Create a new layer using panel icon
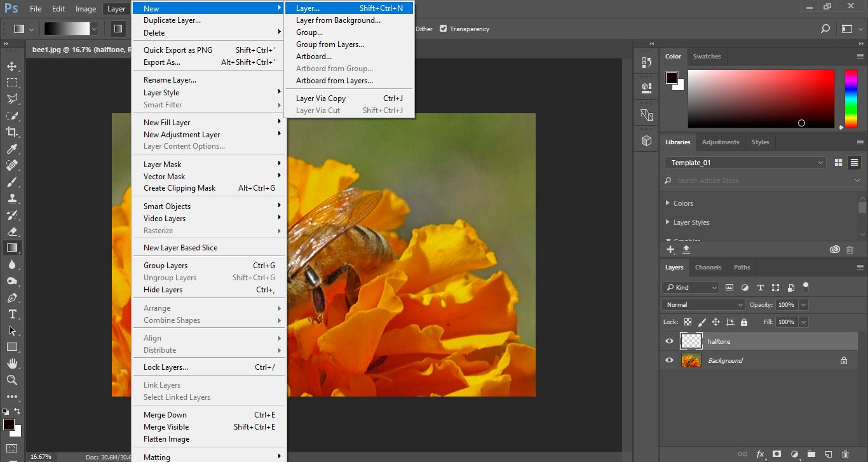868x462 pixels. click(x=828, y=454)
